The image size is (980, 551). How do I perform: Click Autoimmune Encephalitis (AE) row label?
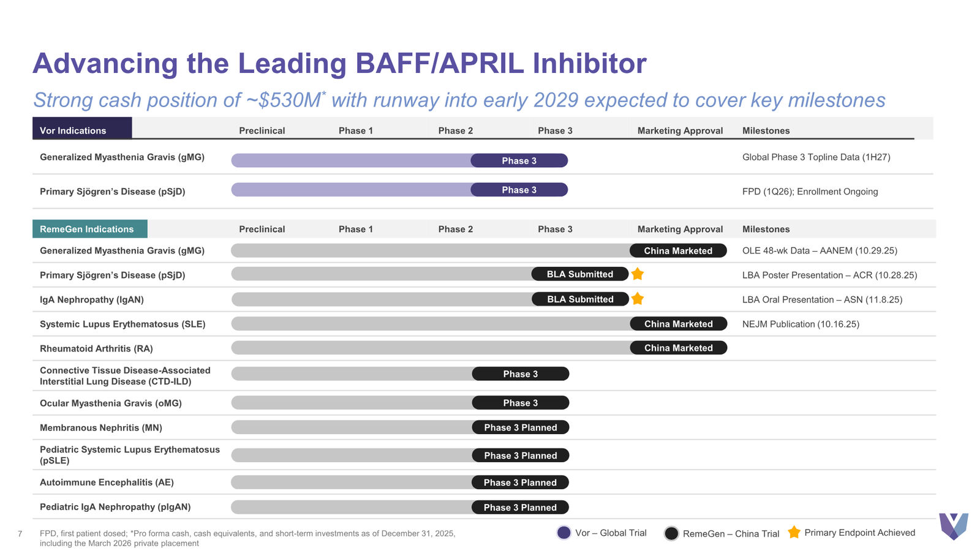coord(107,482)
